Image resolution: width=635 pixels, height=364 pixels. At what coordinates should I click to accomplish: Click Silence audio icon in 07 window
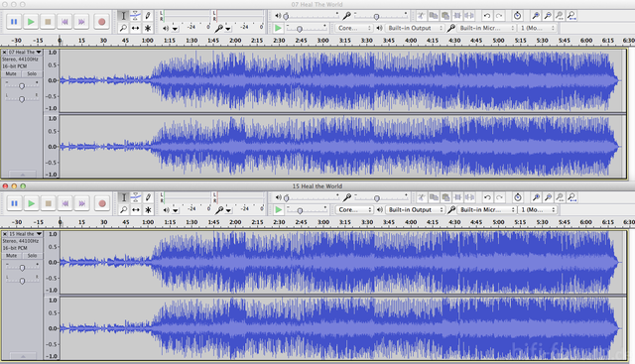pyautogui.click(x=469, y=16)
